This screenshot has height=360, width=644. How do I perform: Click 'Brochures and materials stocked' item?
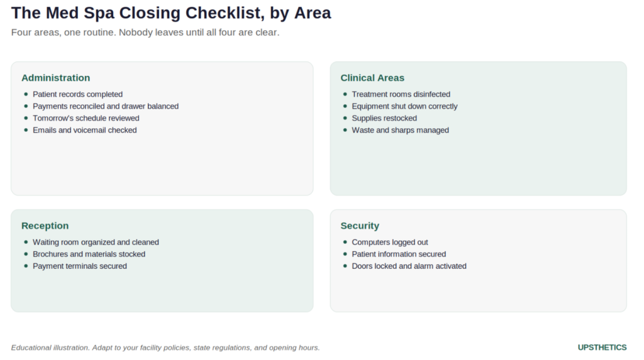[x=89, y=254]
